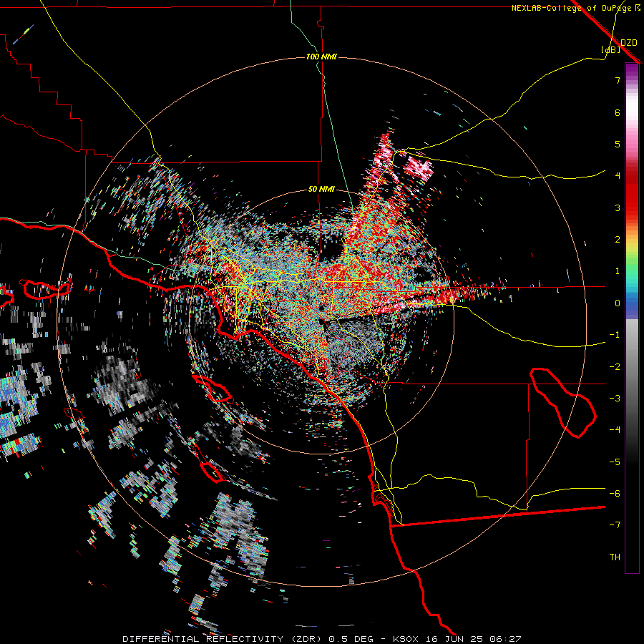This screenshot has width=644, height=644.
Task: Click the color scale value '-5'
Action: point(615,462)
